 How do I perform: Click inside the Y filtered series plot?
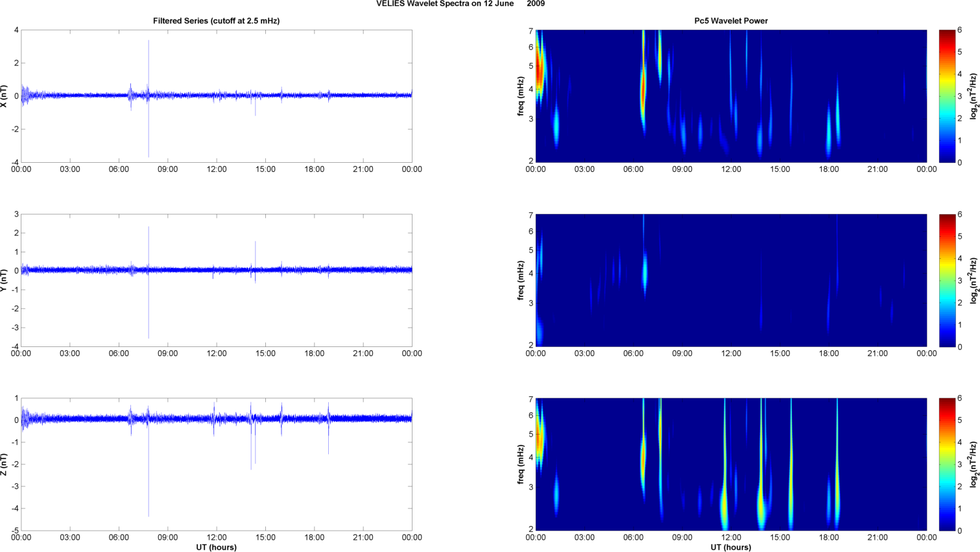coord(217,280)
